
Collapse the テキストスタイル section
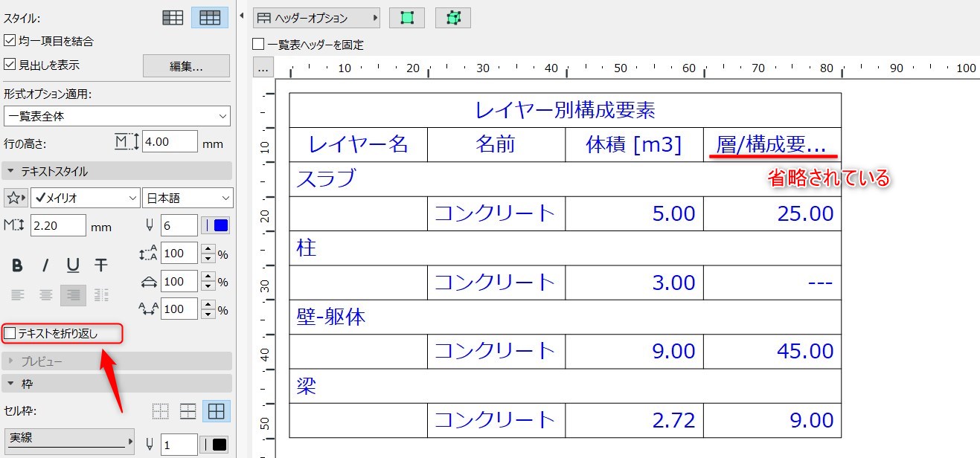(117, 171)
